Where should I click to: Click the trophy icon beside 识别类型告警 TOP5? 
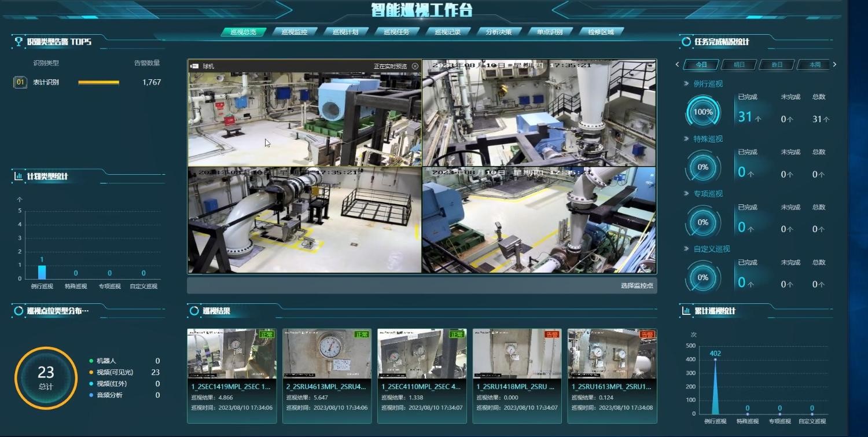click(19, 42)
